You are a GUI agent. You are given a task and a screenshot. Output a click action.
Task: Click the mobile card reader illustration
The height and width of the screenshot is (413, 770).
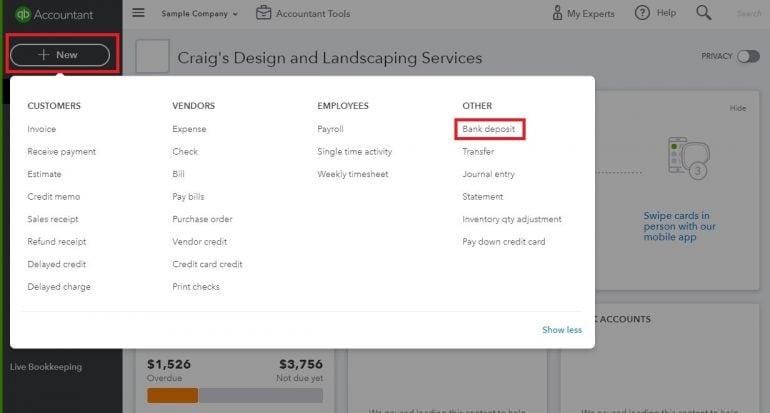pyautogui.click(x=688, y=158)
